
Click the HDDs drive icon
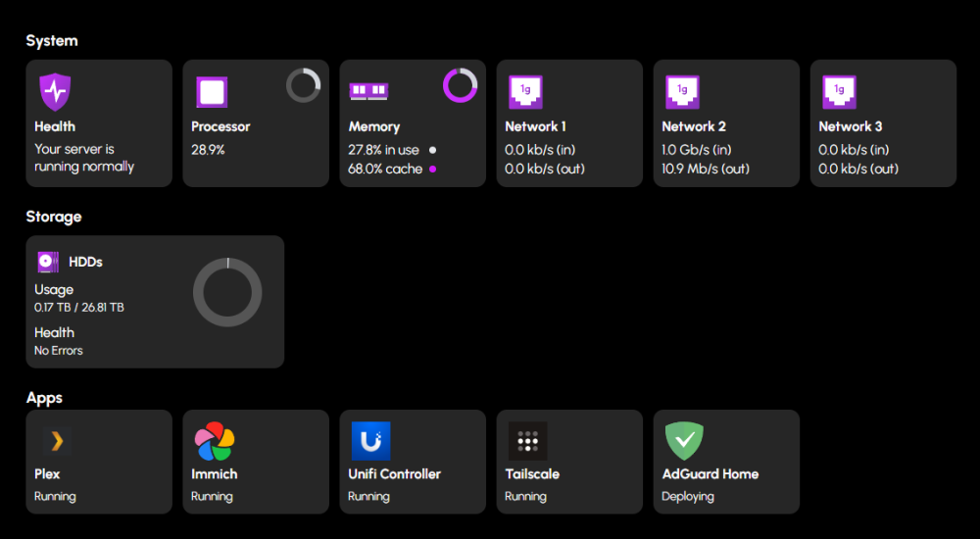[x=48, y=262]
